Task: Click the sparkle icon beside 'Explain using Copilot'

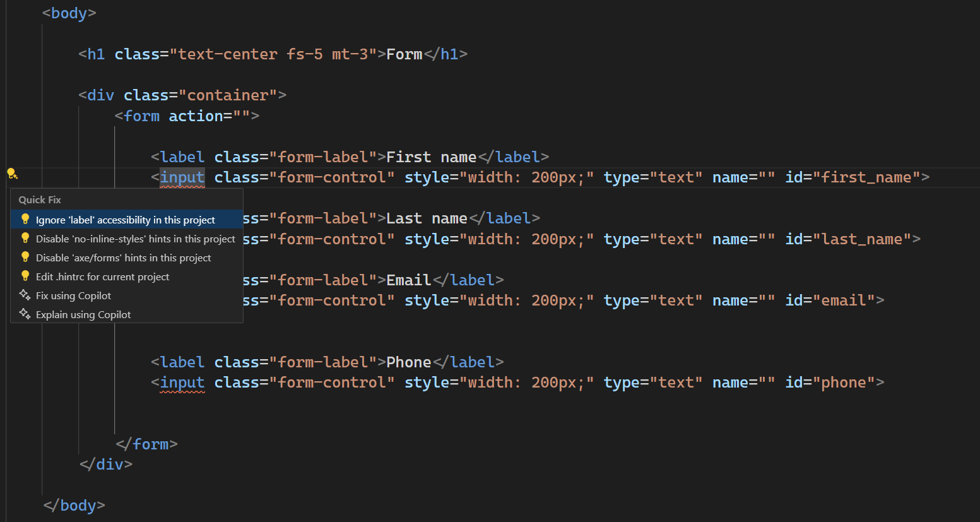Action: [25, 314]
